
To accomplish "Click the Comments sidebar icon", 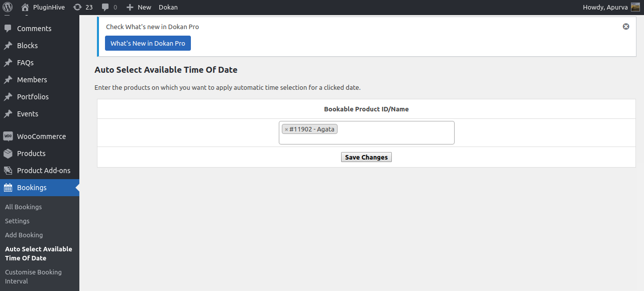I will (8, 29).
